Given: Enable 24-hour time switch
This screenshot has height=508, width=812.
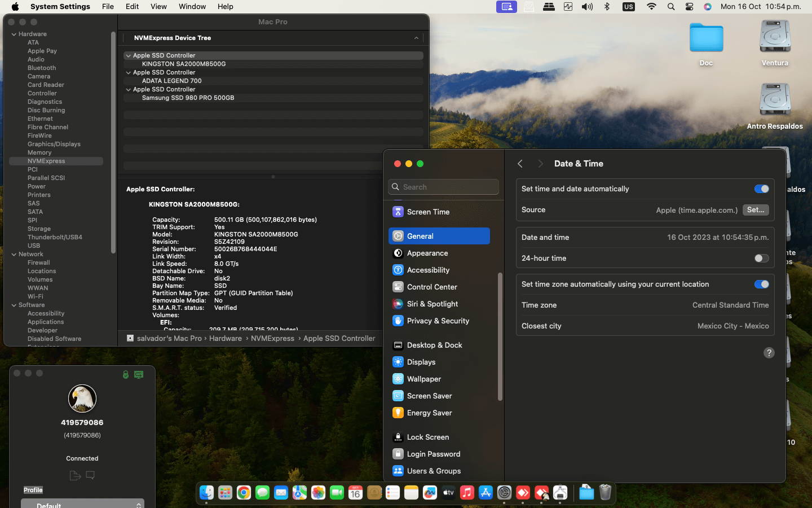Looking at the screenshot, I should coord(761,259).
